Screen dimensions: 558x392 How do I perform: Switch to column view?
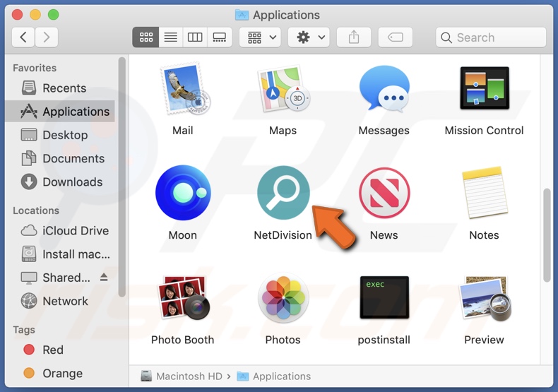tap(195, 37)
